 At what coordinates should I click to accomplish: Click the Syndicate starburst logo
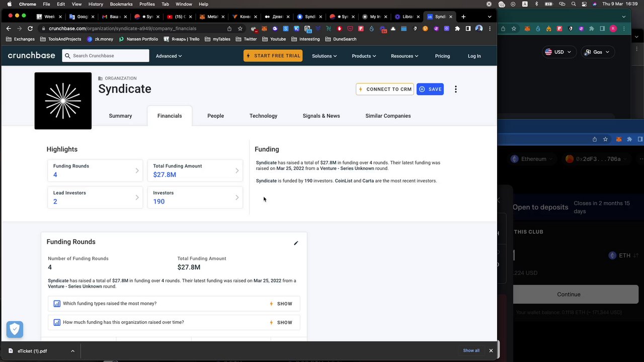pyautogui.click(x=63, y=101)
